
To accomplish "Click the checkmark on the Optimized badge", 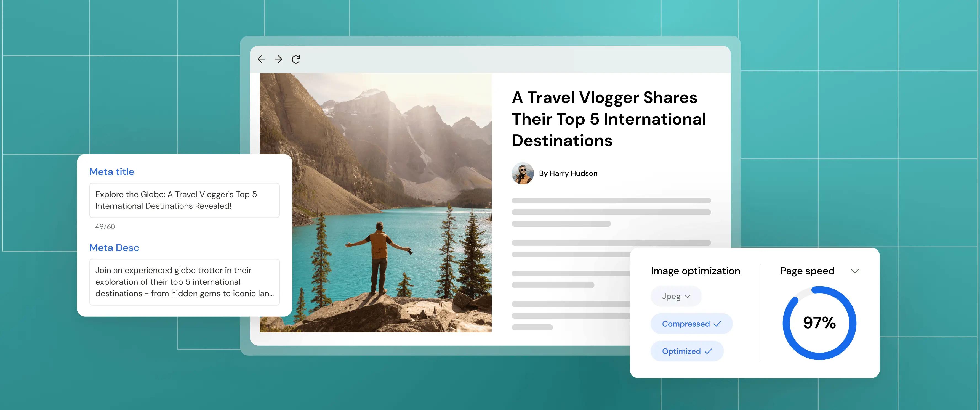I will 708,351.
